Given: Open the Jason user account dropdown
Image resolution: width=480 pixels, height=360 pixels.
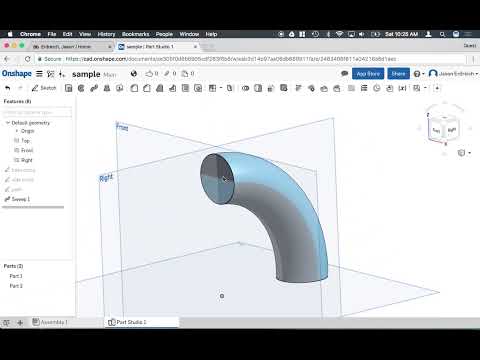Looking at the screenshot, I should tap(453, 74).
